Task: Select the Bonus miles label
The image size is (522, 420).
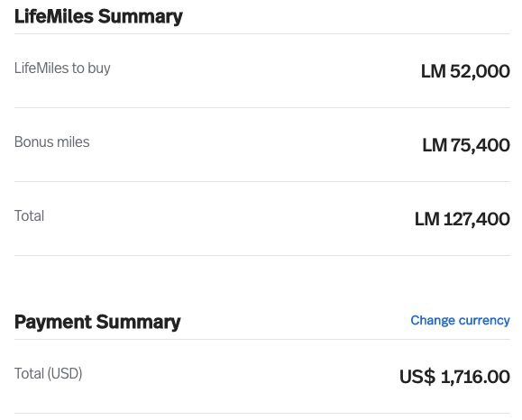Action: pos(52,142)
